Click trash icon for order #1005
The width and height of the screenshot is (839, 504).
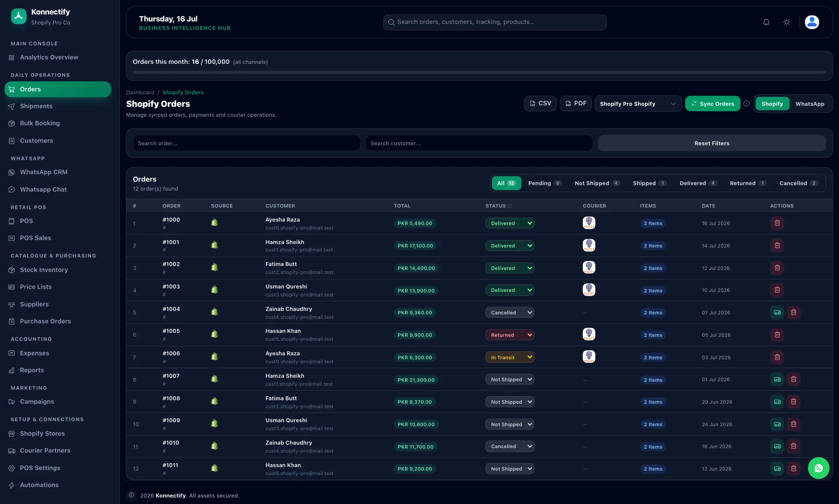pyautogui.click(x=777, y=335)
